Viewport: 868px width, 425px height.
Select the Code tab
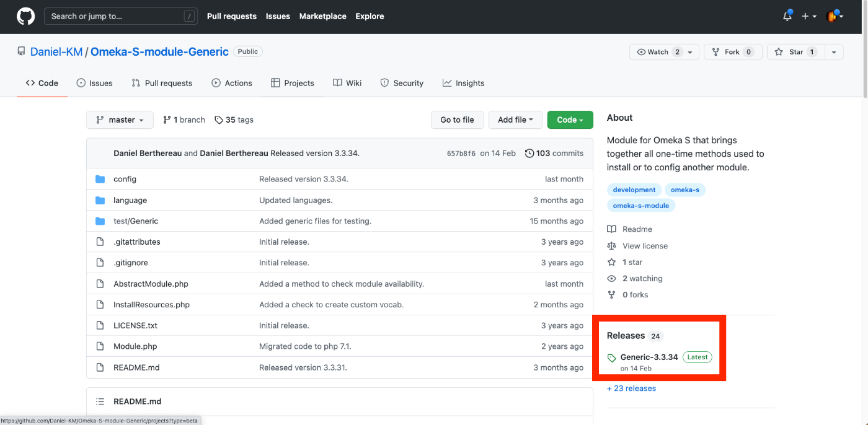coord(42,83)
